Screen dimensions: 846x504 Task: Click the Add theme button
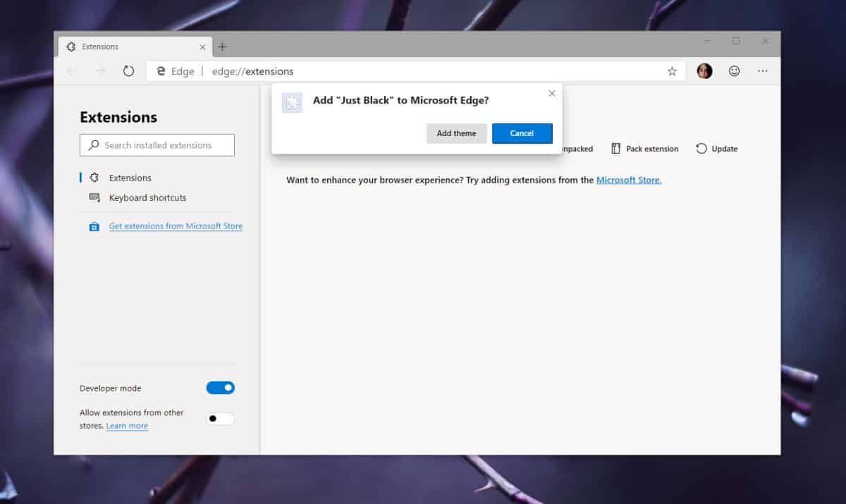456,133
